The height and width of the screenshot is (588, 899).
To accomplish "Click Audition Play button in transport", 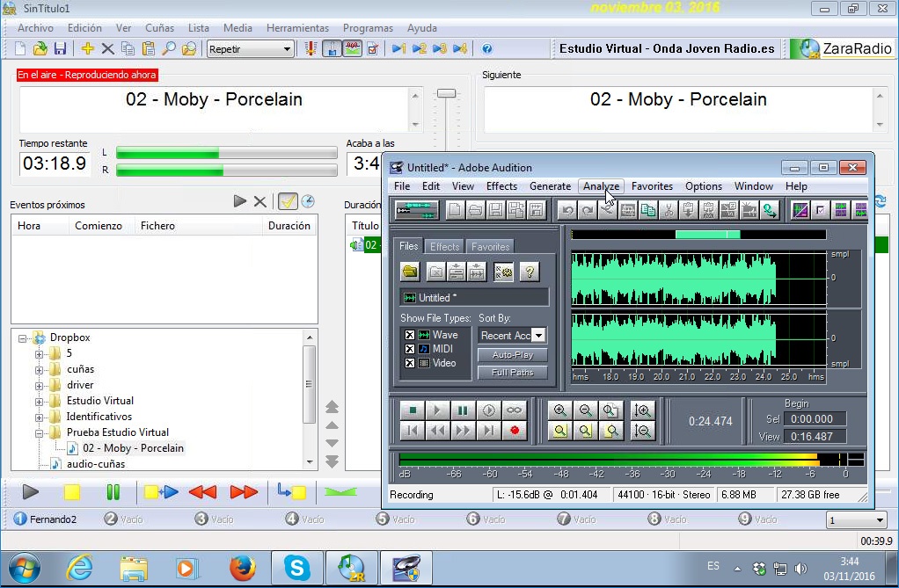I will (437, 410).
